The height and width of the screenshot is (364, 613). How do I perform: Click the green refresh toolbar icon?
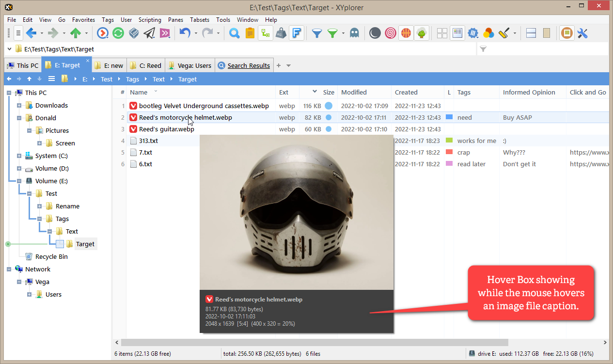tap(118, 33)
